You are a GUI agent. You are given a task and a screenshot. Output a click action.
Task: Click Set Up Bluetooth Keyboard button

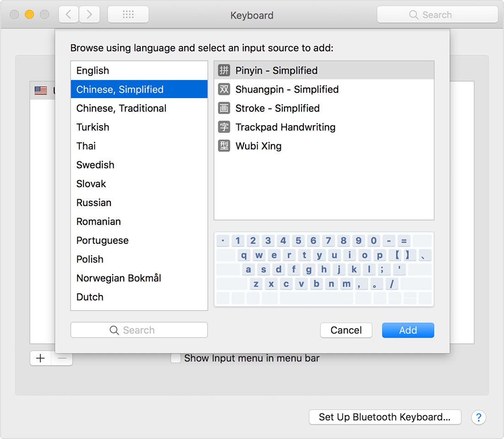click(x=384, y=417)
